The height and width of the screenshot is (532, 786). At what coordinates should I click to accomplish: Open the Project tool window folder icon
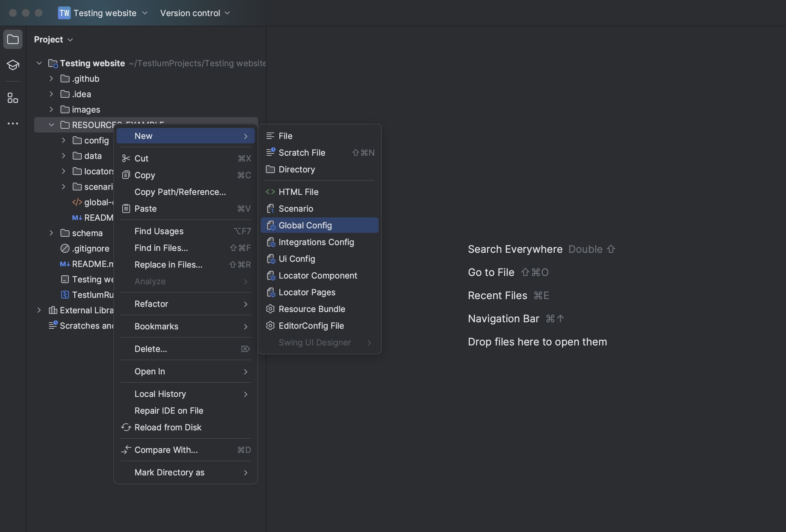click(13, 39)
